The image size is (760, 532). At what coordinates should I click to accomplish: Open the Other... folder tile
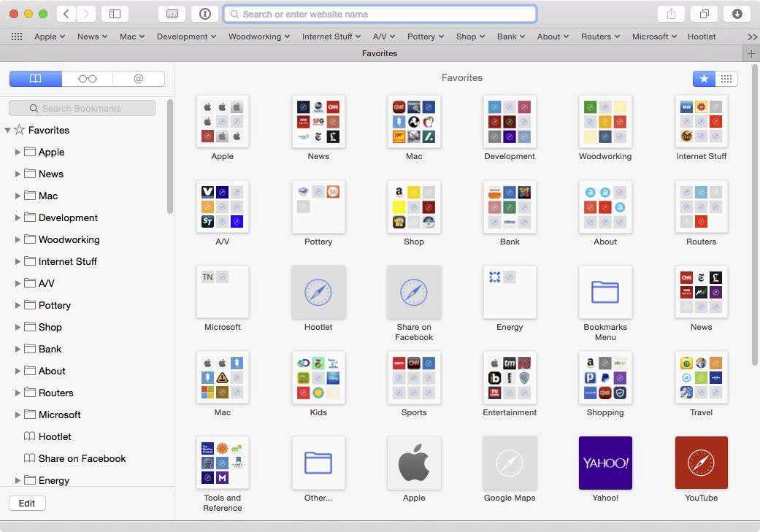[x=318, y=463]
